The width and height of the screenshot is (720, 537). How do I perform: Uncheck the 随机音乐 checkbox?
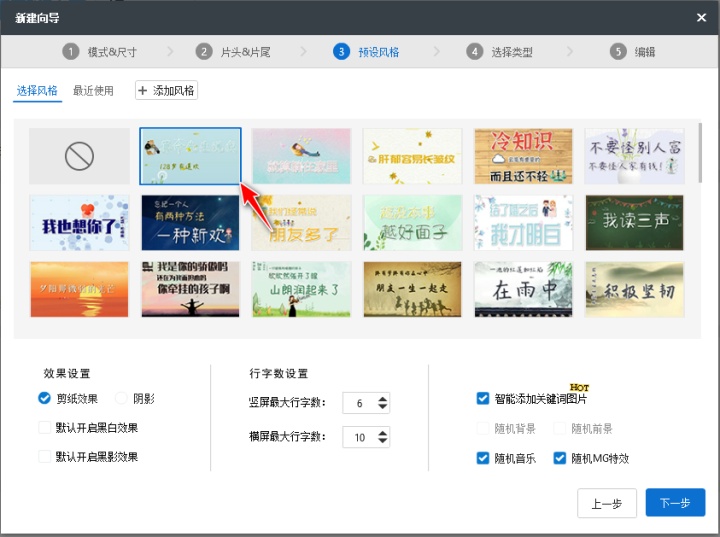pyautogui.click(x=483, y=458)
